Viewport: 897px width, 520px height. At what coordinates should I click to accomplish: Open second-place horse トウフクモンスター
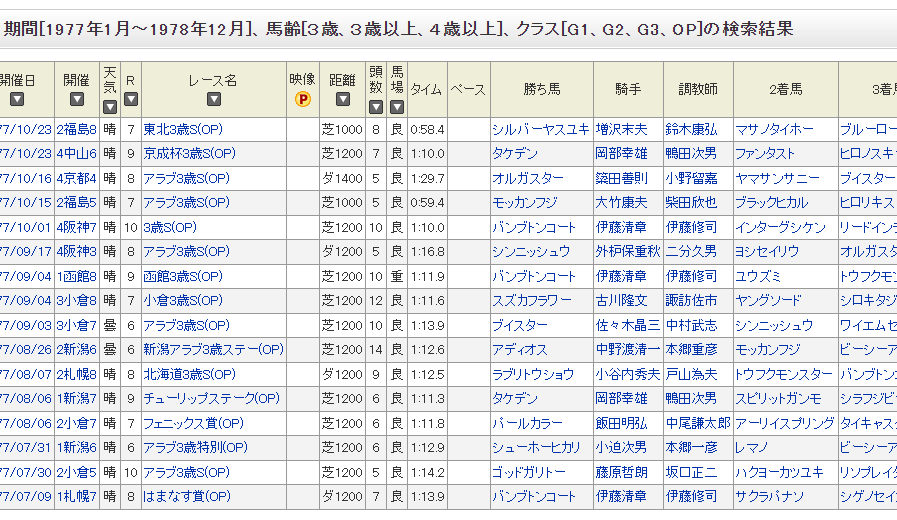784,375
